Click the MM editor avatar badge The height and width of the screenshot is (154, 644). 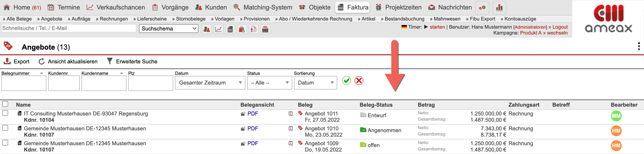click(616, 116)
